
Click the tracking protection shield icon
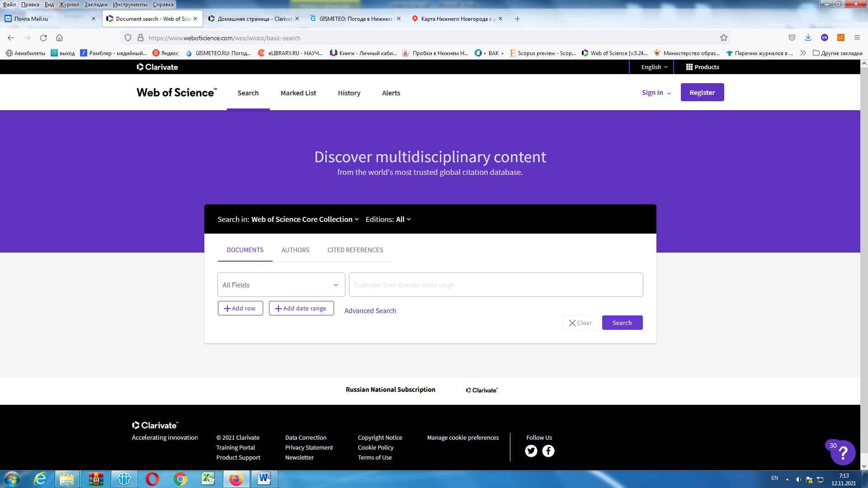tap(128, 38)
